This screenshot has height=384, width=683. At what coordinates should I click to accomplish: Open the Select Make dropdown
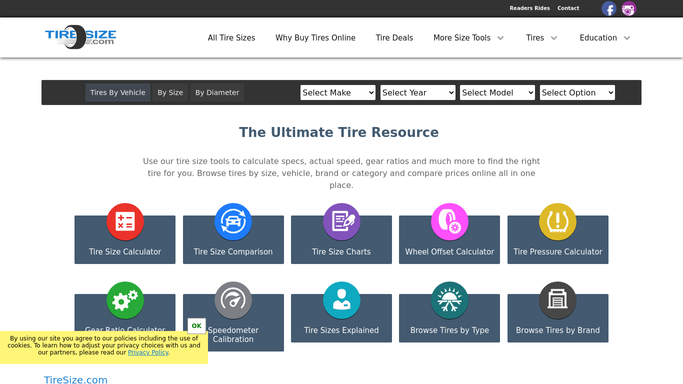click(338, 92)
